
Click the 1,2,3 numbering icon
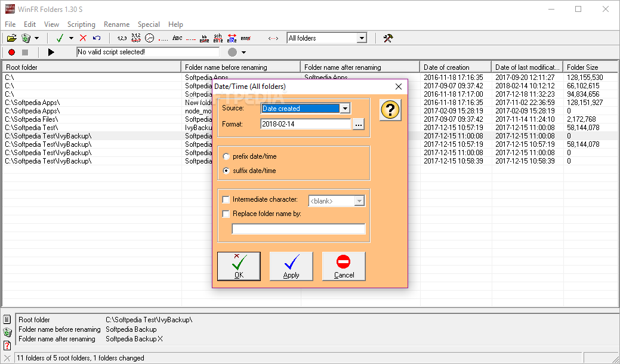pyautogui.click(x=122, y=38)
